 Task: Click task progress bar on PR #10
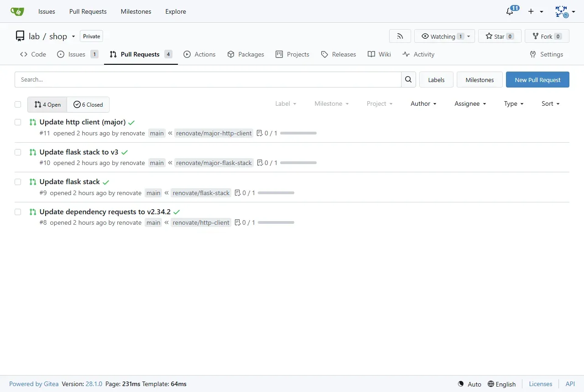point(298,163)
